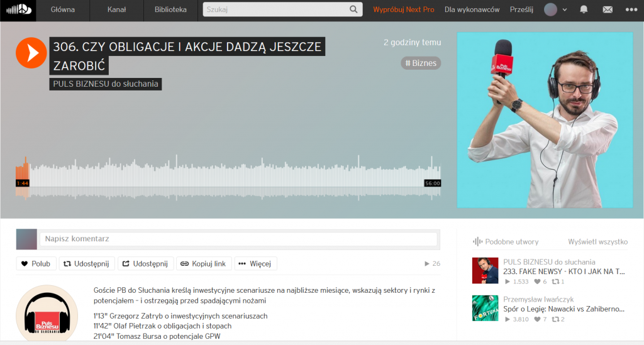This screenshot has width=644, height=345.
Task: Open the Puls Biznesu headphones avatar
Action: click(x=47, y=314)
